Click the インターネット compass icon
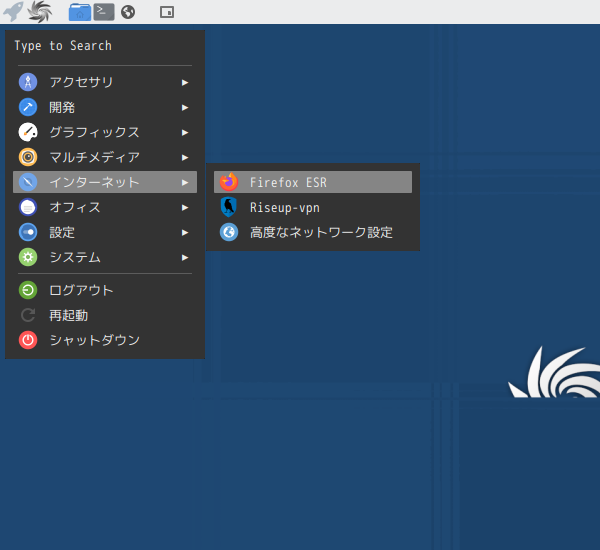The image size is (600, 550). click(28, 182)
